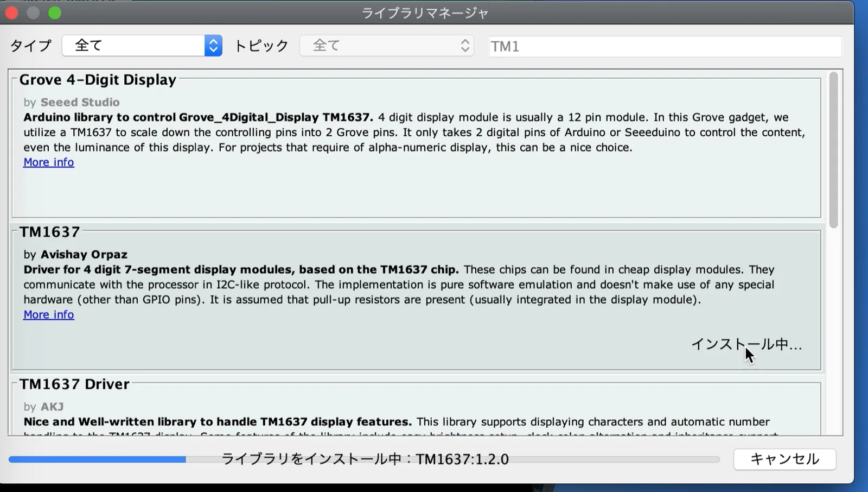Image resolution: width=868 pixels, height=492 pixels.
Task: Click the タイプ label
Action: tap(31, 46)
